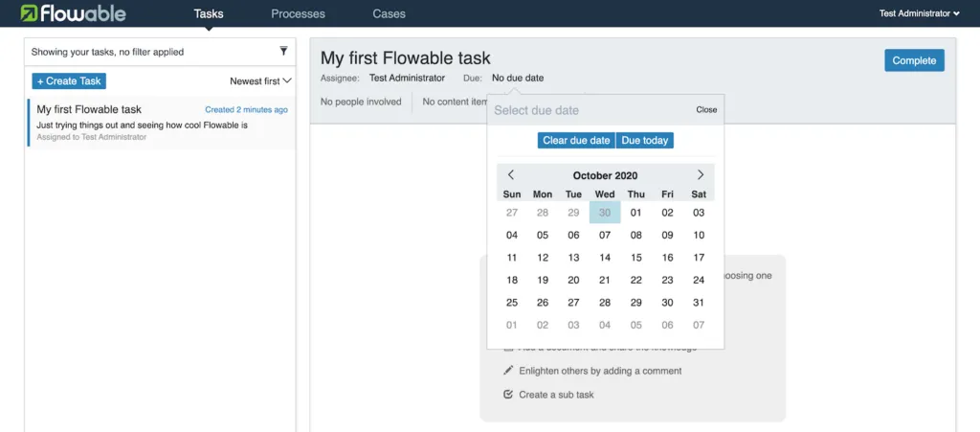The image size is (980, 432).
Task: Open the task filter funnel icon
Action: pyautogui.click(x=283, y=52)
